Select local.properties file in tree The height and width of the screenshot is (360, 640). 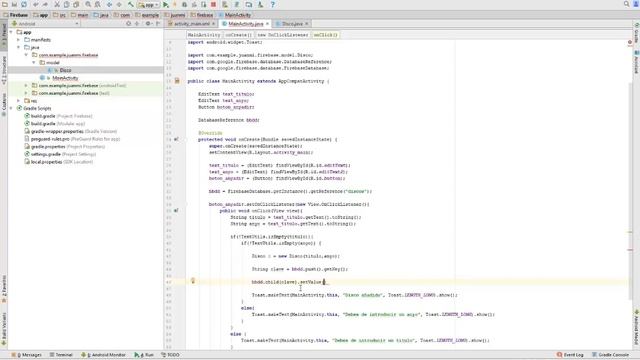[x=58, y=162]
